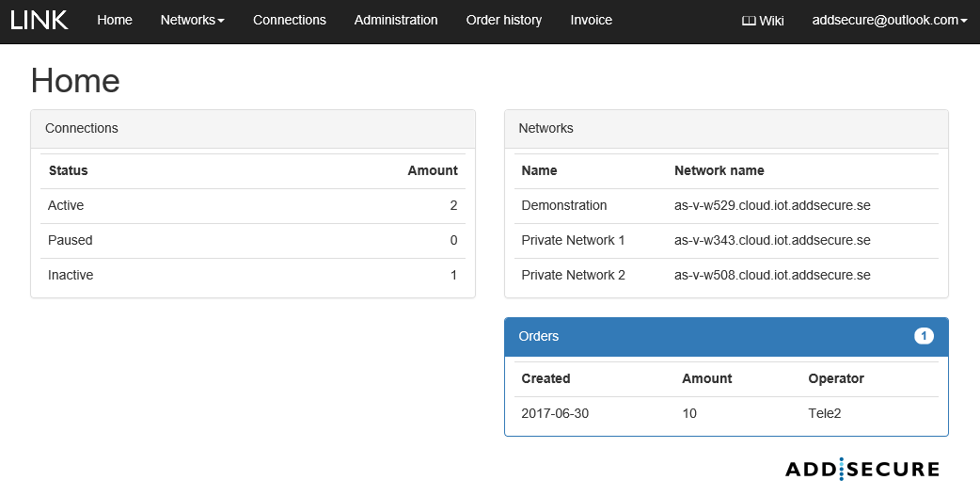This screenshot has height=496, width=980.
Task: Open the Connections page from navbar
Action: pyautogui.click(x=289, y=20)
